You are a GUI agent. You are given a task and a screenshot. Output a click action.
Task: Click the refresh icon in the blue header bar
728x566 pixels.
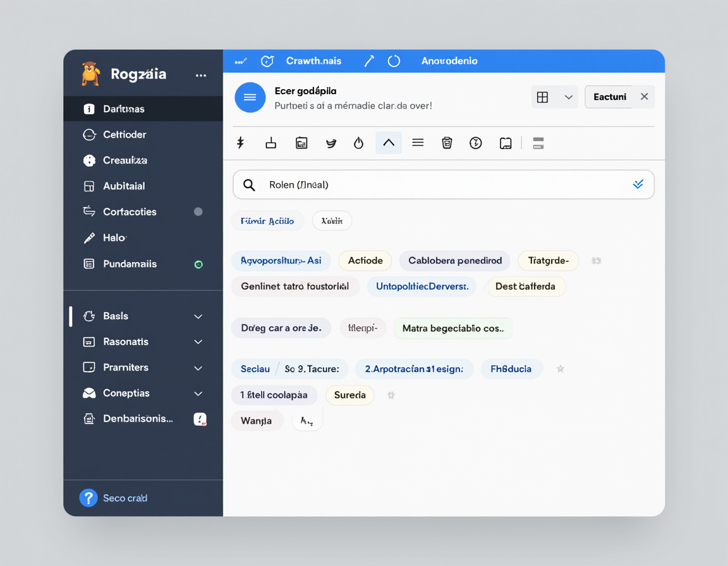(394, 61)
